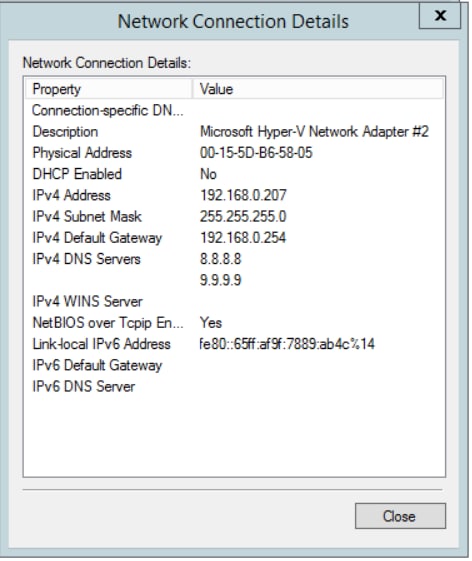Select the IPv6 Default Gateway row
This screenshot has height=561, width=472.
(x=234, y=365)
